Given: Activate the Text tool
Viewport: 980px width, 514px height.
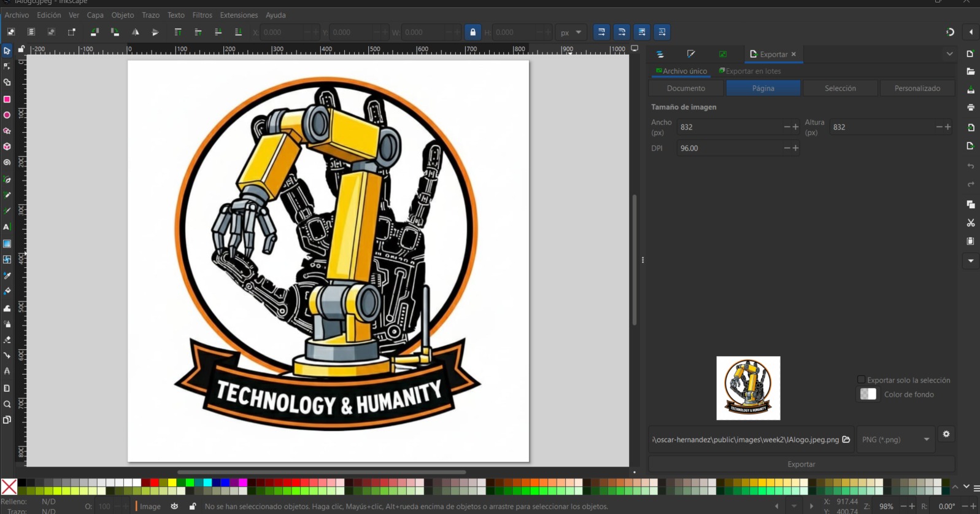Looking at the screenshot, I should click(x=7, y=227).
